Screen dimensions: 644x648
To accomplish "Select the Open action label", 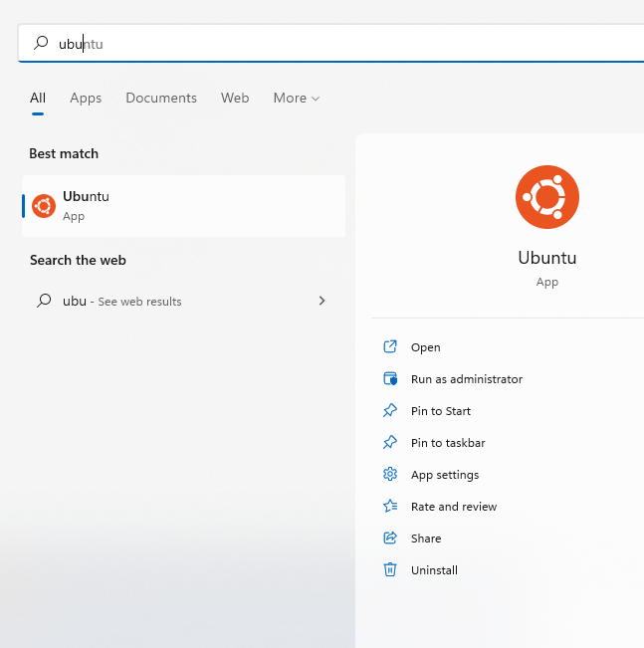I will (x=425, y=347).
